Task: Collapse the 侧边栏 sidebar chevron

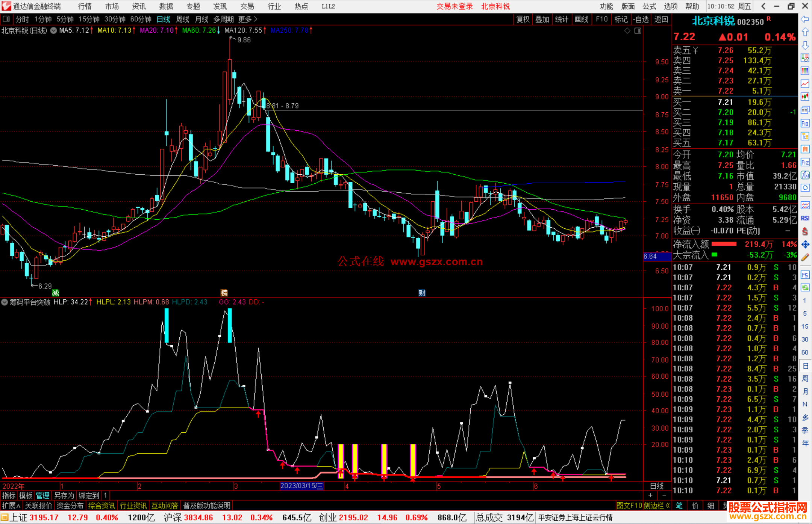Action: [668, 506]
